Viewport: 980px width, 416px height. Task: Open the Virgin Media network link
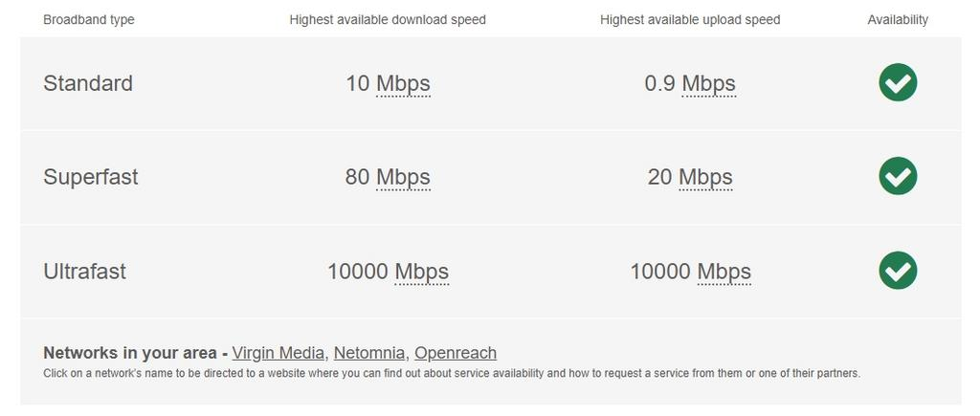click(x=278, y=353)
